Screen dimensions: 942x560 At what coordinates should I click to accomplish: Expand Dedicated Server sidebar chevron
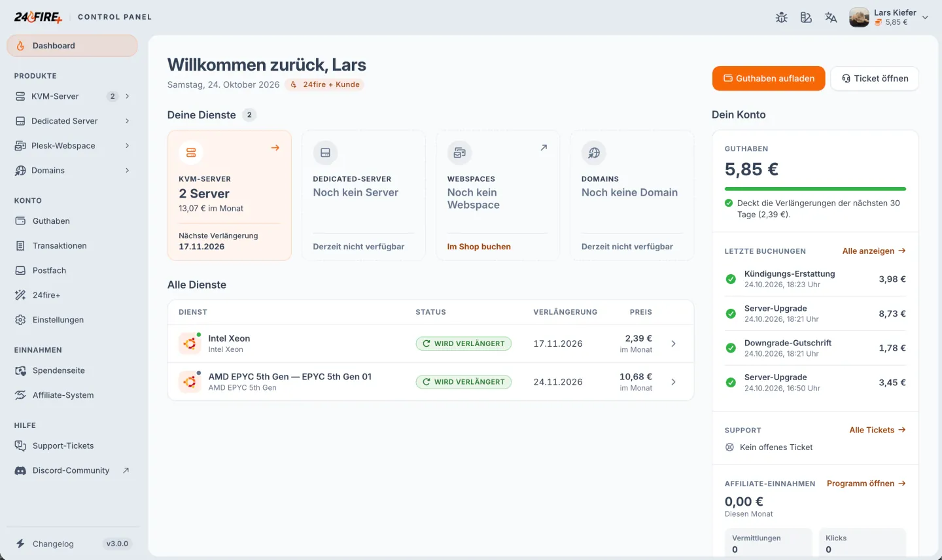(127, 121)
